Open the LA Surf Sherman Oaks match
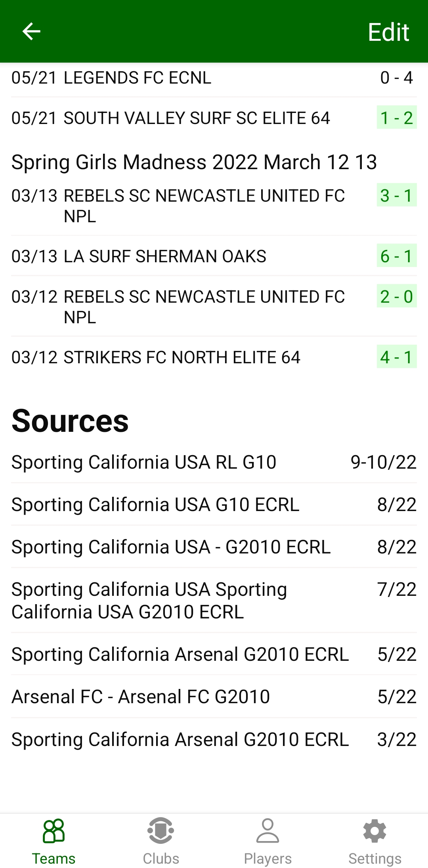 pos(214,256)
